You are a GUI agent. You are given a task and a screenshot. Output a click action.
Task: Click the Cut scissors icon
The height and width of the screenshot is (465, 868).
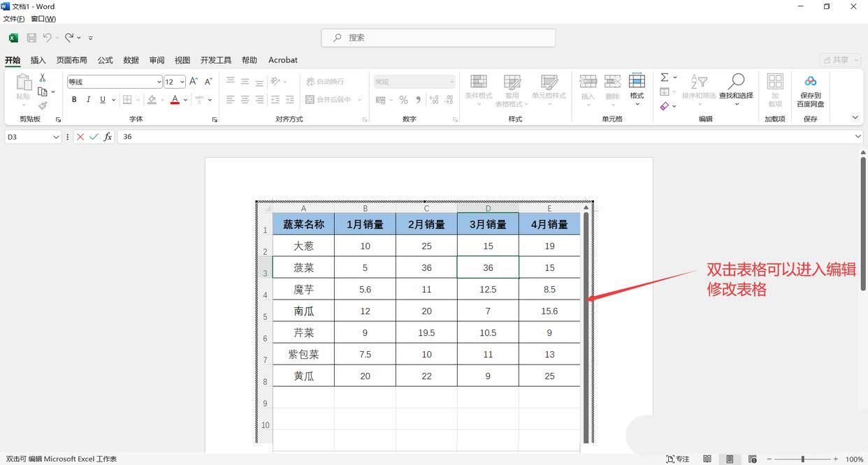42,77
